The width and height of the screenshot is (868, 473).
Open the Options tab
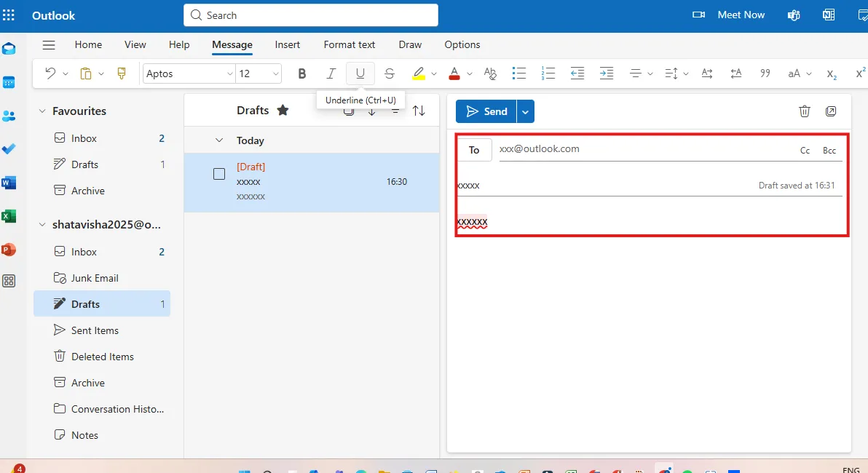coord(462,45)
